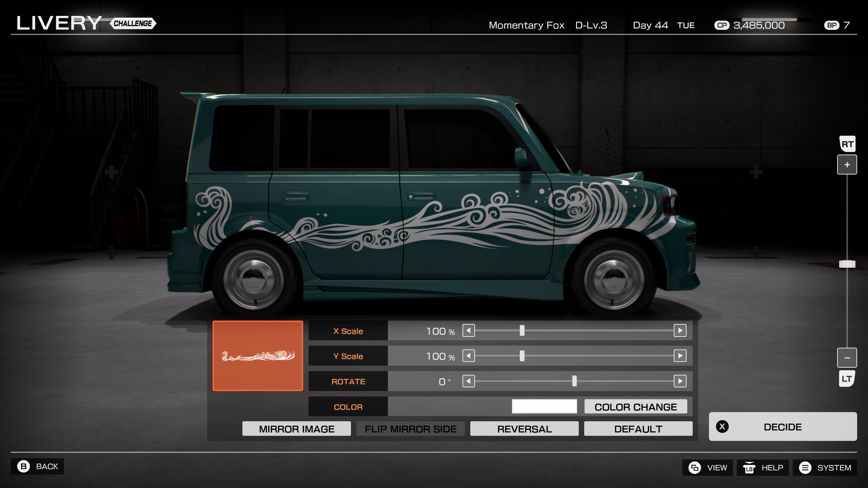
Task: Select the orange wave decal thumbnail
Action: [x=258, y=356]
